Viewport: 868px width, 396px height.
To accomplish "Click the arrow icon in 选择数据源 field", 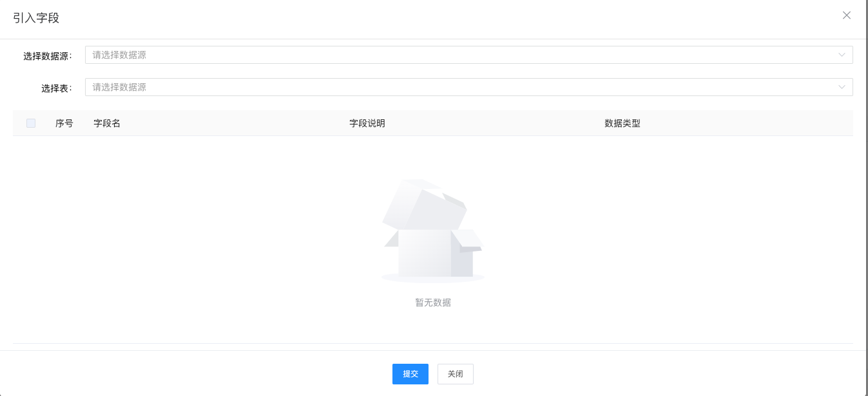I will (842, 55).
